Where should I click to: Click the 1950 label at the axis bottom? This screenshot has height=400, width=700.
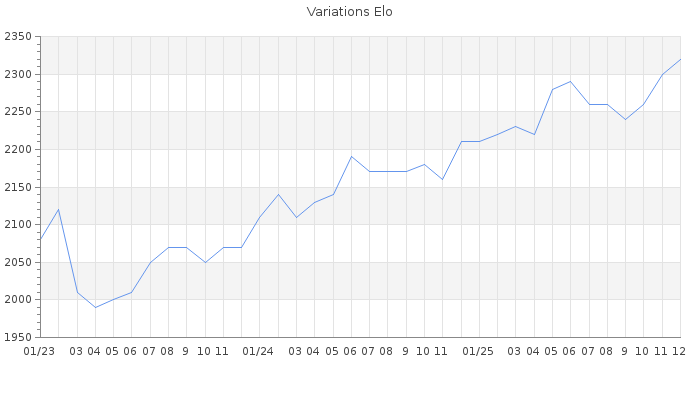click(x=18, y=337)
